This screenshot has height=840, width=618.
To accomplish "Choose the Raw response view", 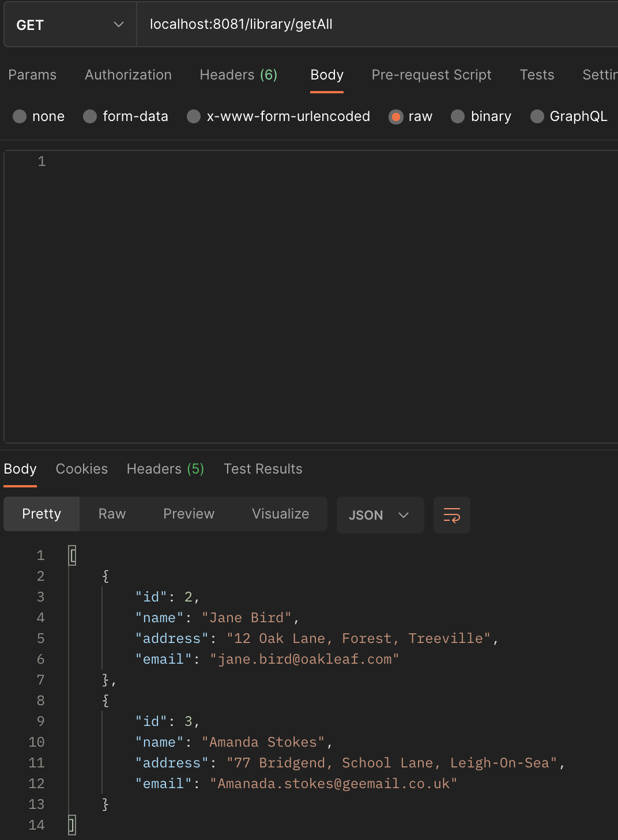I will tap(112, 514).
